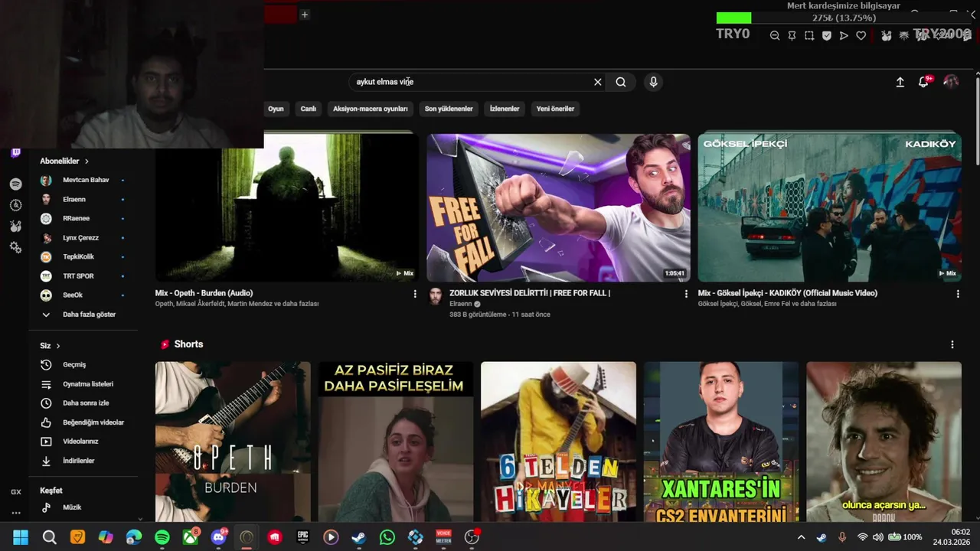
Task: Open the upload video icon
Action: click(x=900, y=82)
